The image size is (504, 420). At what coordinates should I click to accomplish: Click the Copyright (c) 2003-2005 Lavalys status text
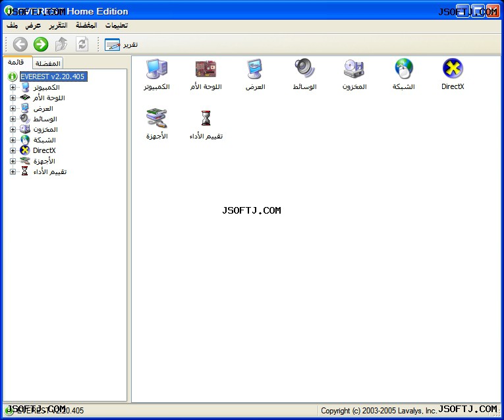378,411
